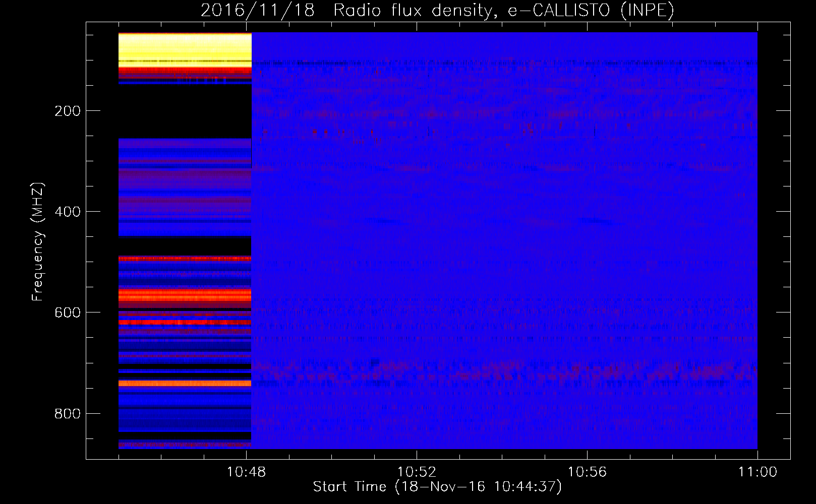Click the 10:48 time tick label
Image resolution: width=816 pixels, height=504 pixels.
click(x=246, y=472)
